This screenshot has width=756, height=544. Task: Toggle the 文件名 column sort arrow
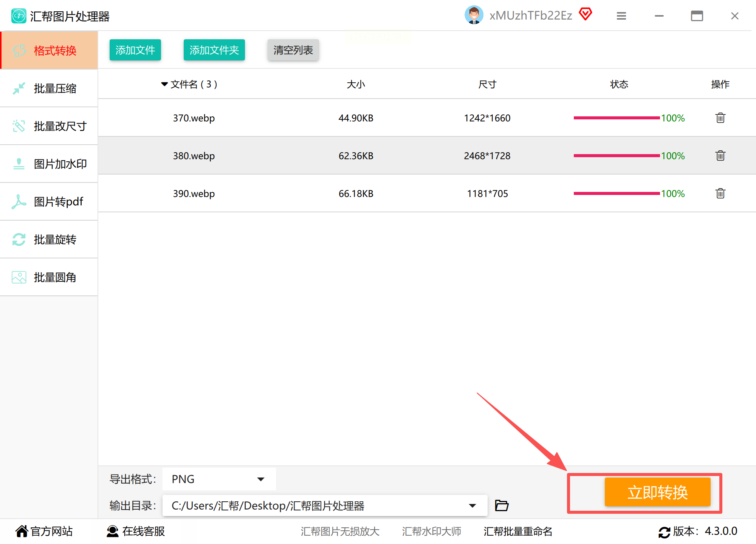[164, 84]
